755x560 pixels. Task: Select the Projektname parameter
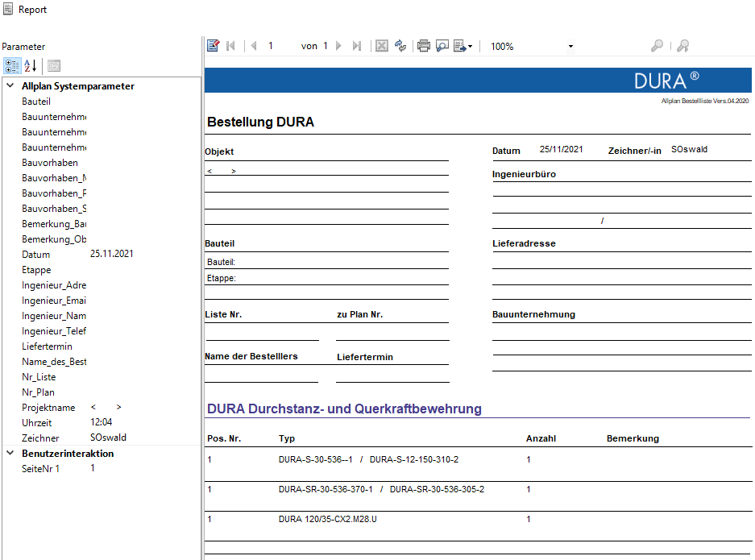pos(102,408)
